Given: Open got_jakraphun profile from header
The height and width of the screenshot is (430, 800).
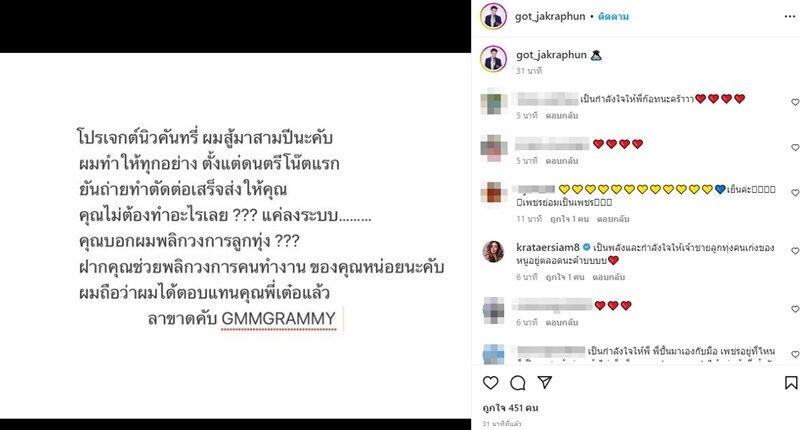Looking at the screenshot, I should coord(550,16).
